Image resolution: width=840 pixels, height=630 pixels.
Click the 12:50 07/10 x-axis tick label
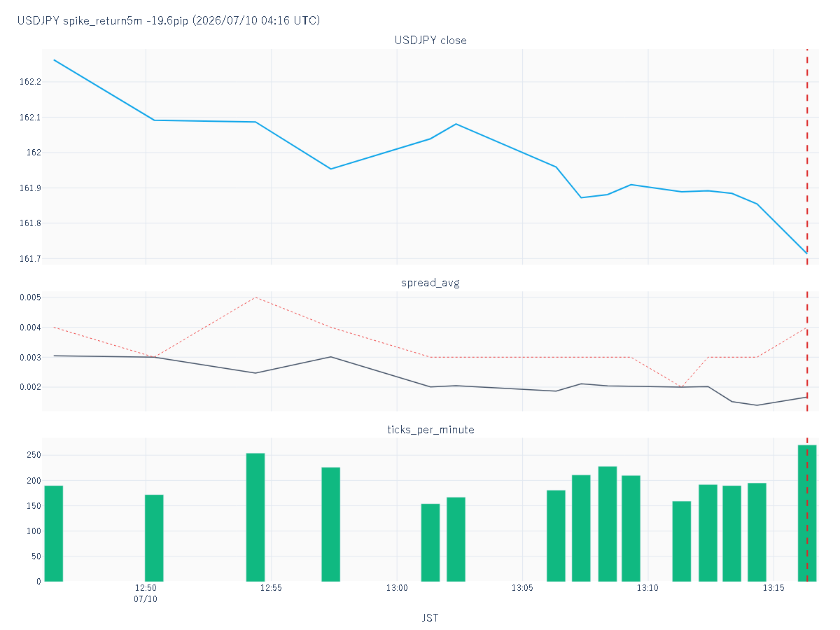(x=146, y=594)
